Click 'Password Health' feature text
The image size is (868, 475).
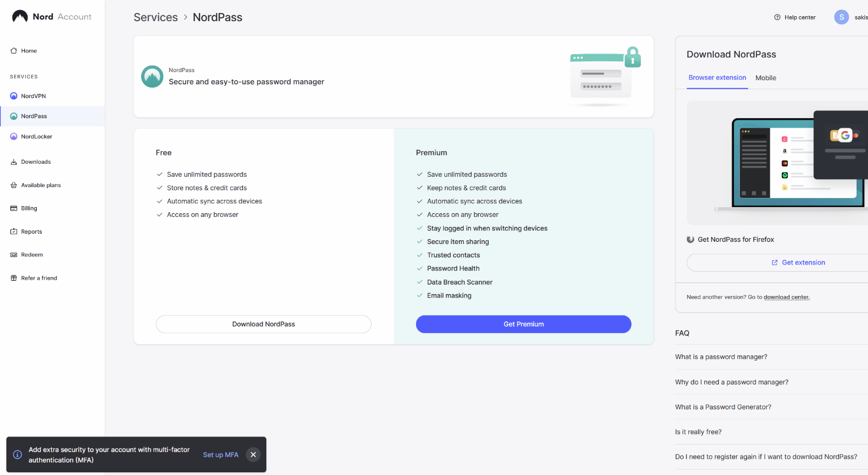coord(453,268)
